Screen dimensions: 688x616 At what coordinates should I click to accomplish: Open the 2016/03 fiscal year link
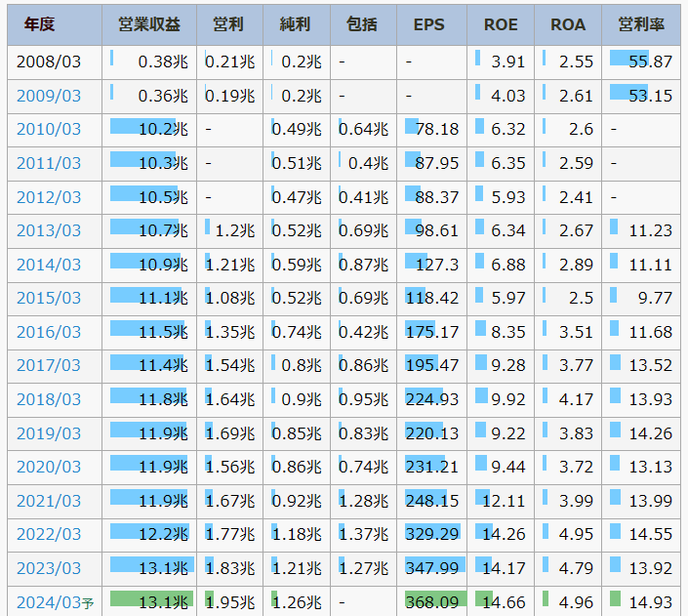pyautogui.click(x=49, y=332)
